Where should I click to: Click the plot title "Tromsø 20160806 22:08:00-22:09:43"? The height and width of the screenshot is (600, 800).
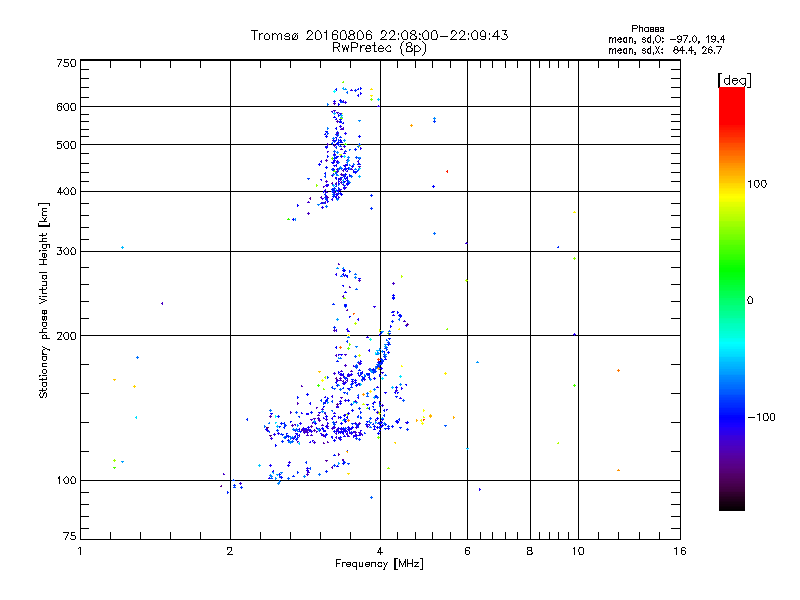[379, 35]
